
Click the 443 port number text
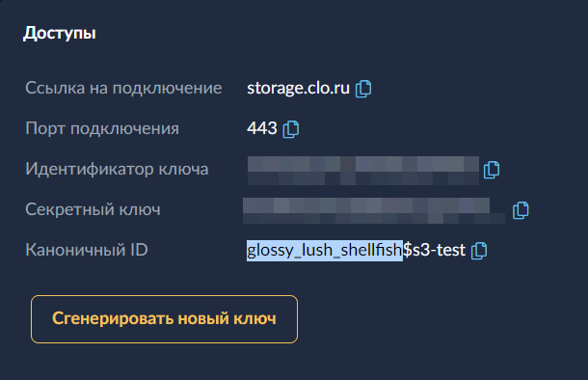tap(262, 128)
